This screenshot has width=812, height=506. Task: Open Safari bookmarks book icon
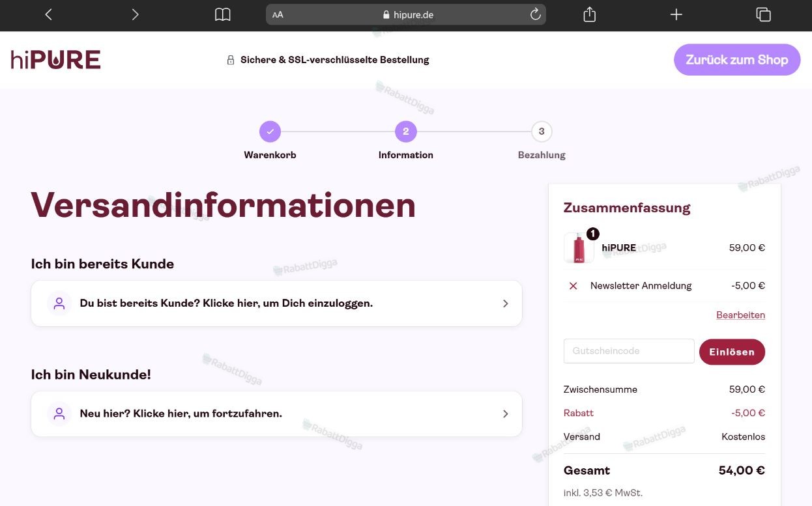(223, 14)
